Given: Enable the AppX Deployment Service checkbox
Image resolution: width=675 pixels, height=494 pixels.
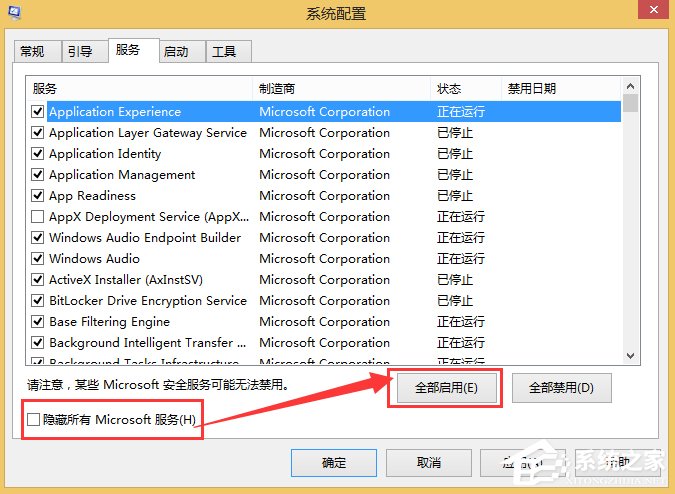Looking at the screenshot, I should [x=37, y=216].
